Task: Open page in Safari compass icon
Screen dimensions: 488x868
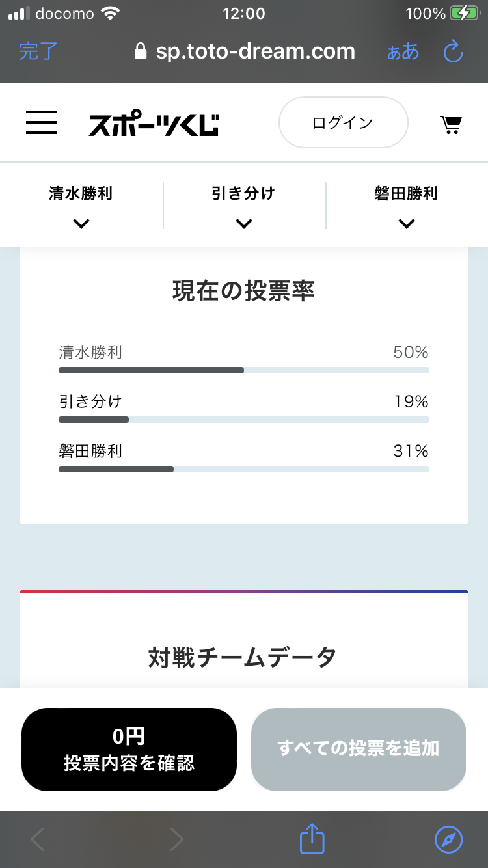Action: point(448,839)
